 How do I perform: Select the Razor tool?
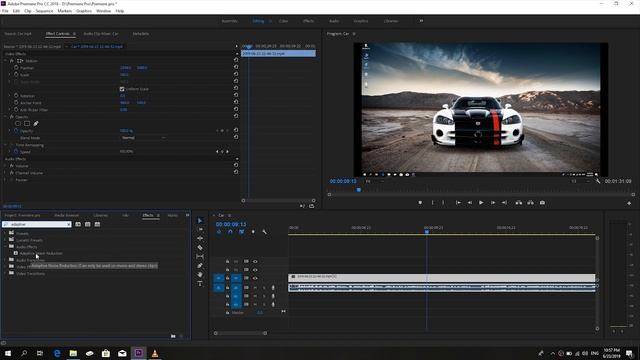[200, 247]
